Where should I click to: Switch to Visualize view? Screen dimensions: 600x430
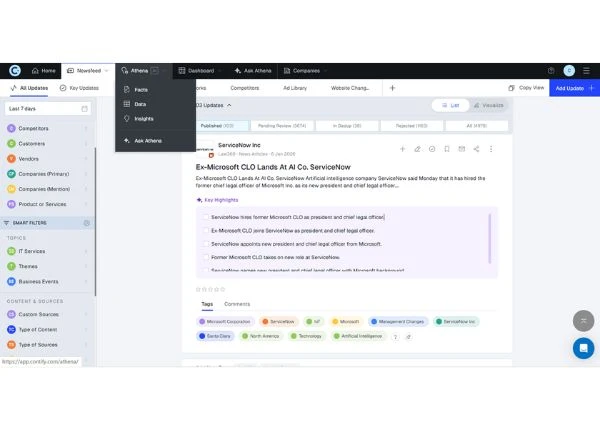[489, 105]
